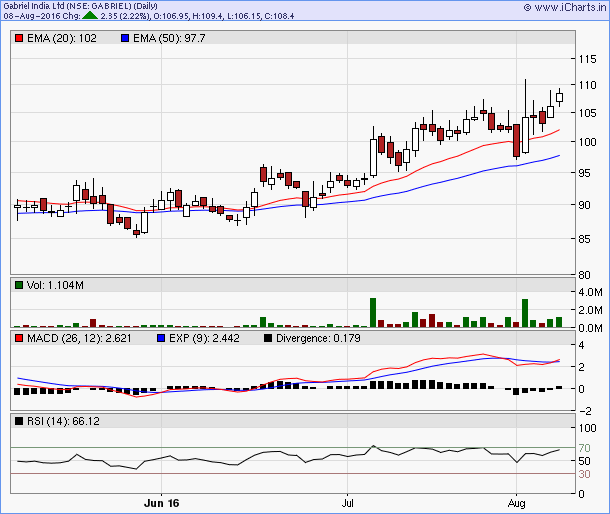Click the www.iCharts.in text

click(x=570, y=7)
